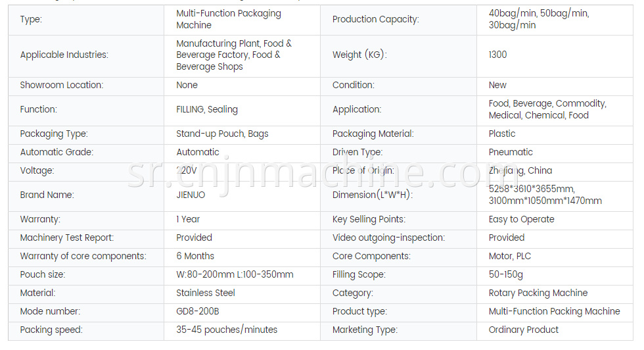Click the 'Stand-up Pouch, Bags' packaging type
Image resolution: width=644 pixels, height=350 pixels.
[222, 134]
